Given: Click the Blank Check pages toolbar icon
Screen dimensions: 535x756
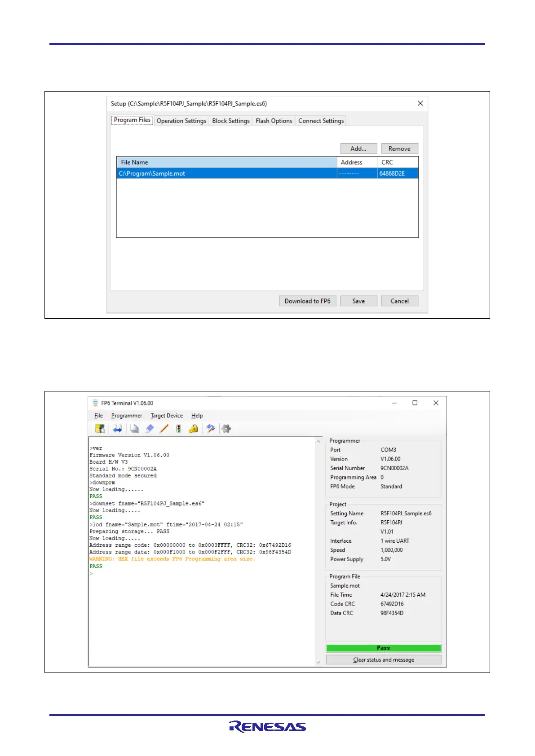Looking at the screenshot, I should point(134,429).
